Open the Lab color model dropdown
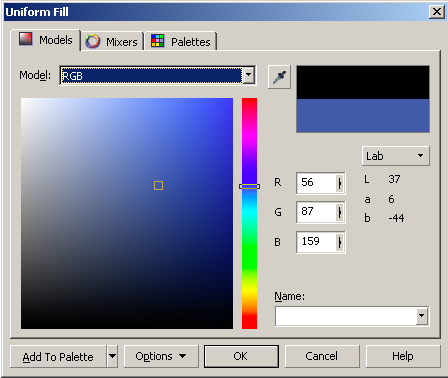Image resolution: width=448 pixels, height=378 pixels. 396,156
